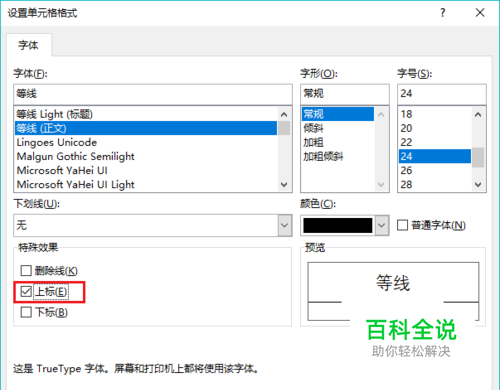The width and height of the screenshot is (500, 390).
Task: Close the 设置单元格格式 dialog
Action: (480, 13)
